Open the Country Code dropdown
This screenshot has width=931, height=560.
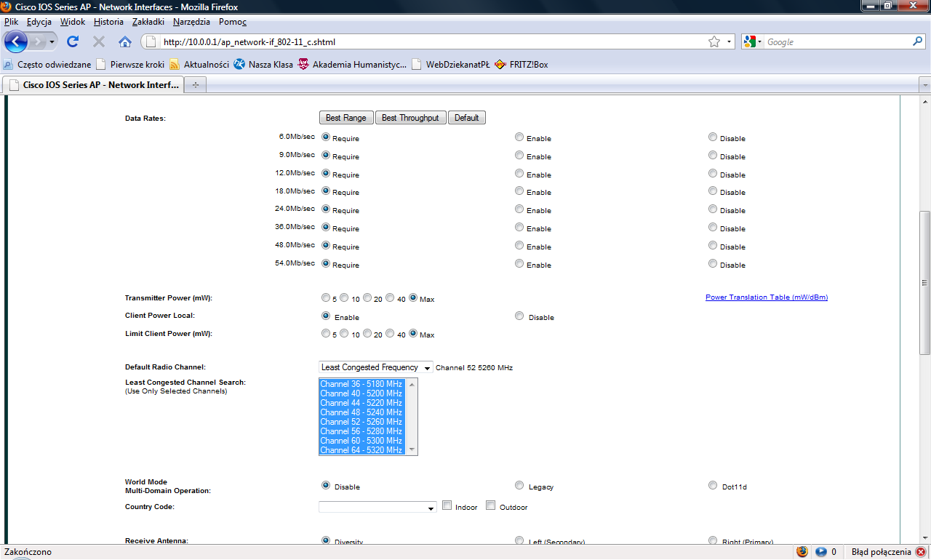(377, 507)
